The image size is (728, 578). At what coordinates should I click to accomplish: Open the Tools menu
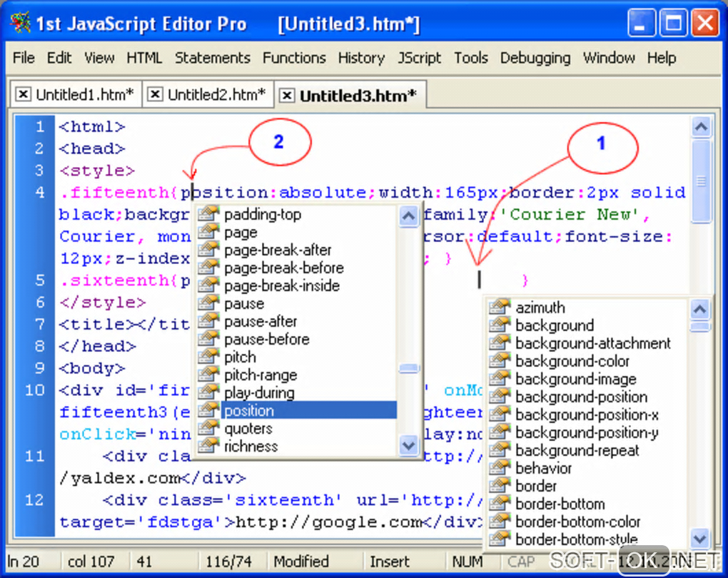click(471, 58)
